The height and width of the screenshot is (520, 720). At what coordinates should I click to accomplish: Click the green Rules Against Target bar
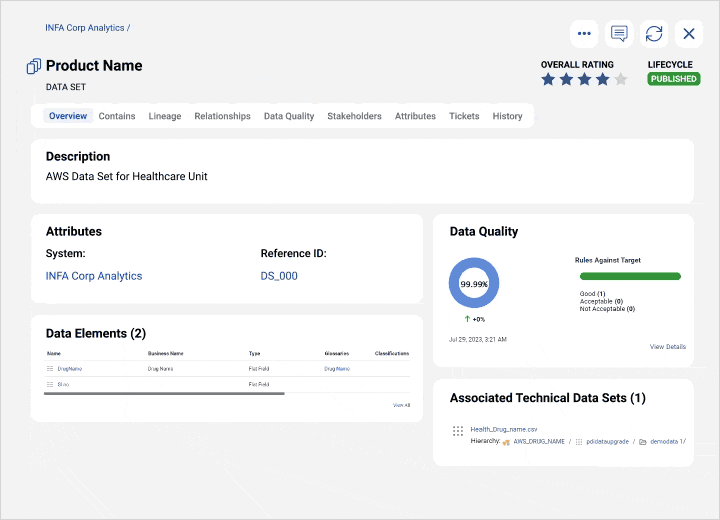click(x=630, y=276)
